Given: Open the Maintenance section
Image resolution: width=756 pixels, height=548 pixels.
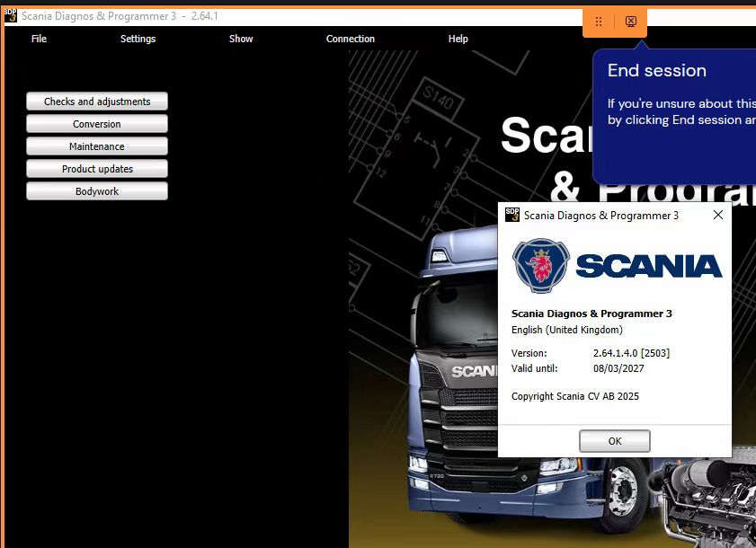Looking at the screenshot, I should pyautogui.click(x=97, y=146).
